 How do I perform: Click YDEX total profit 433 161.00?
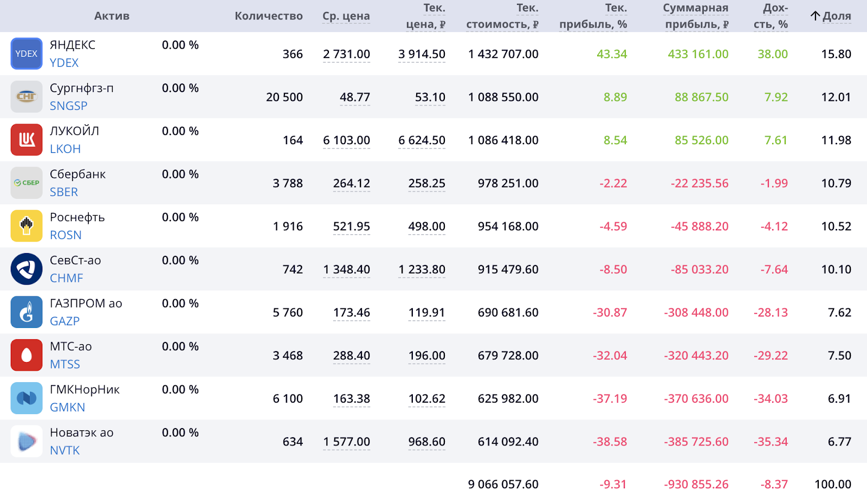pyautogui.click(x=698, y=54)
